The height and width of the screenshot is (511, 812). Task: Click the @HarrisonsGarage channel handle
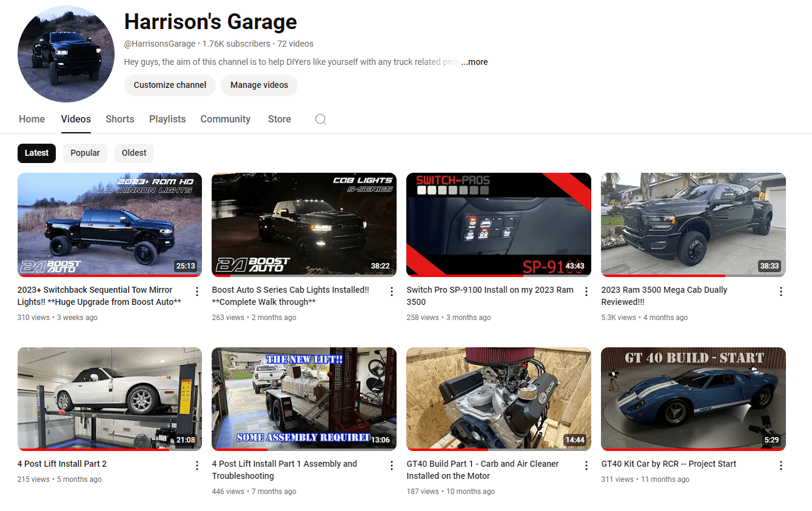tap(160, 44)
